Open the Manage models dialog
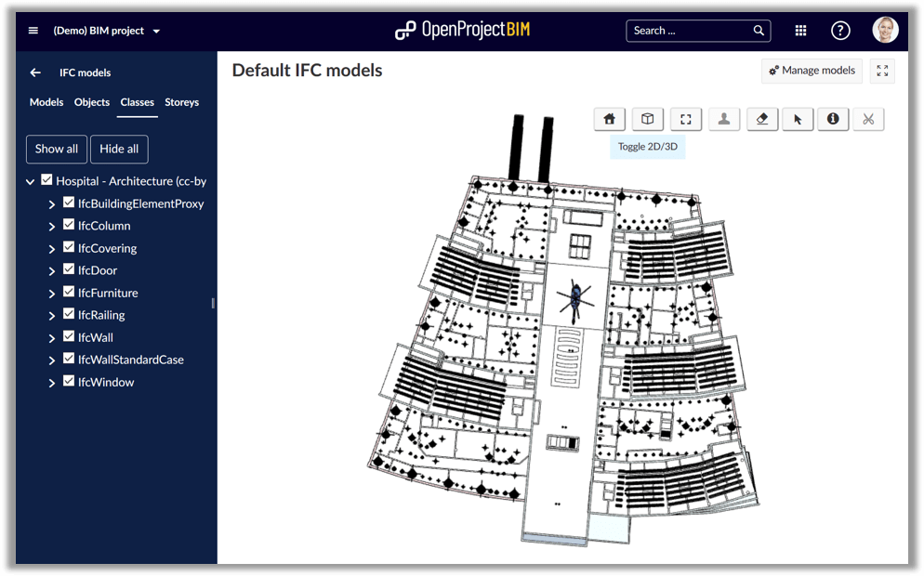The width and height of the screenshot is (924, 576). [x=812, y=70]
